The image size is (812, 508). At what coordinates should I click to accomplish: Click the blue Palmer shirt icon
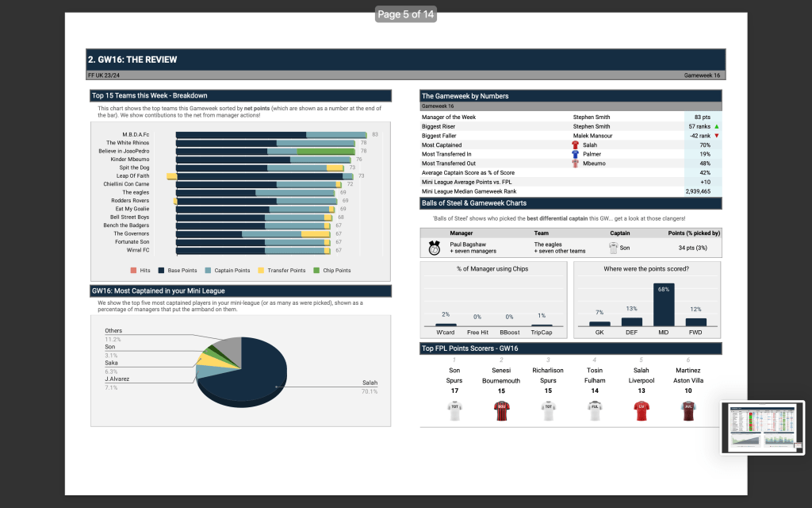click(x=576, y=154)
